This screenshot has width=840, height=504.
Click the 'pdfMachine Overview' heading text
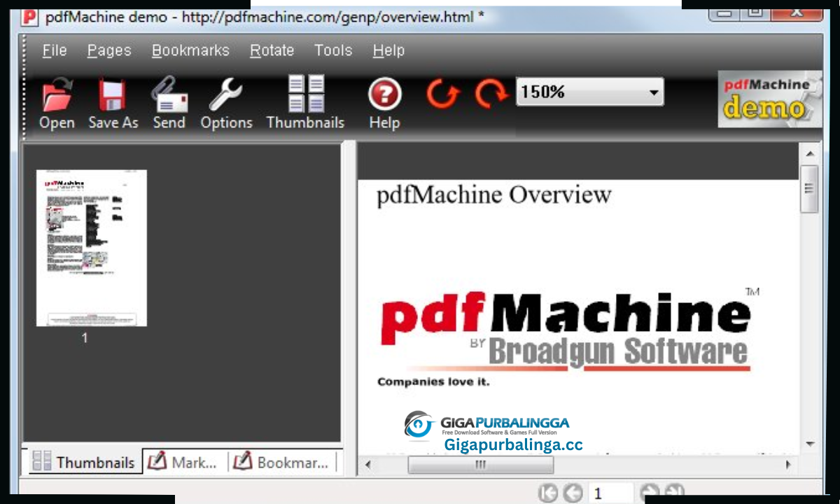pos(494,195)
